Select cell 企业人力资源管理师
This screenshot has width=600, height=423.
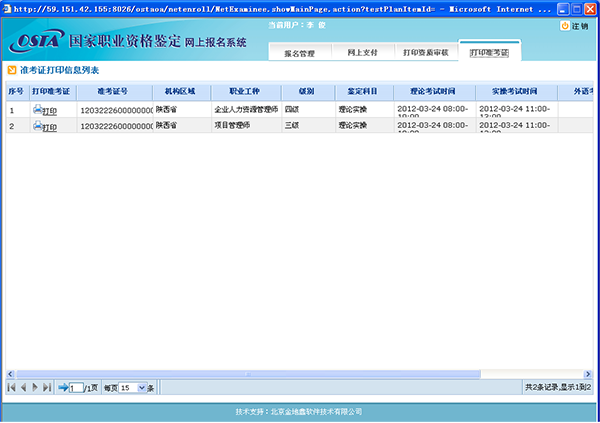pyautogui.click(x=246, y=109)
